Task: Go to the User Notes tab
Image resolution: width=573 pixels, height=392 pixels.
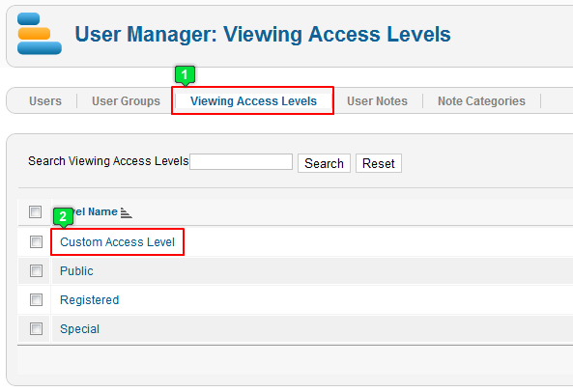Action: pyautogui.click(x=377, y=101)
